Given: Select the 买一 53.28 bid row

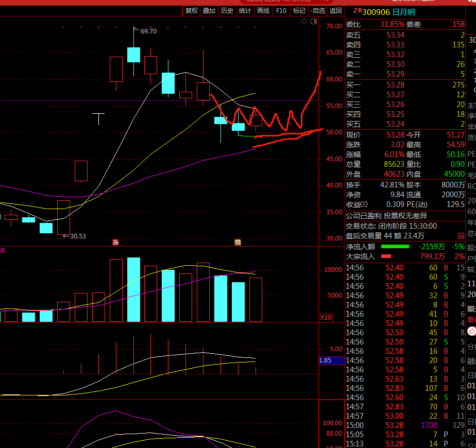Looking at the screenshot, I should click(405, 85).
